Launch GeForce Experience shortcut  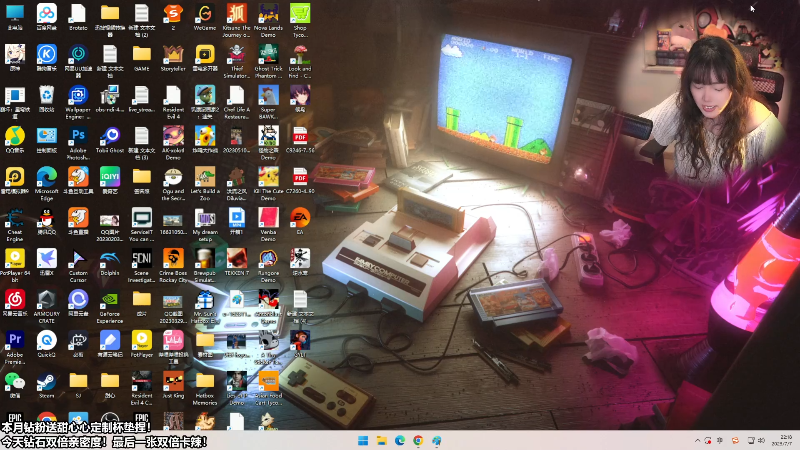click(x=110, y=306)
